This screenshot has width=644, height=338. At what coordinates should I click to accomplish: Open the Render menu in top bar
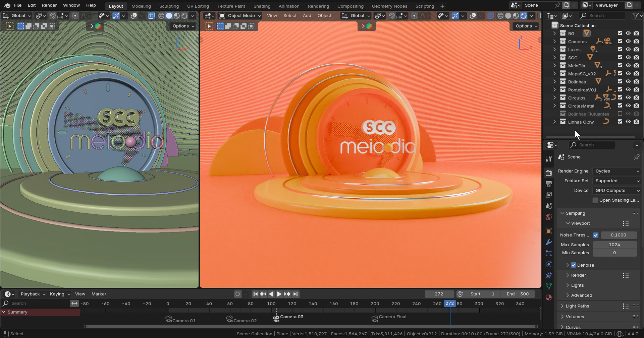point(49,5)
